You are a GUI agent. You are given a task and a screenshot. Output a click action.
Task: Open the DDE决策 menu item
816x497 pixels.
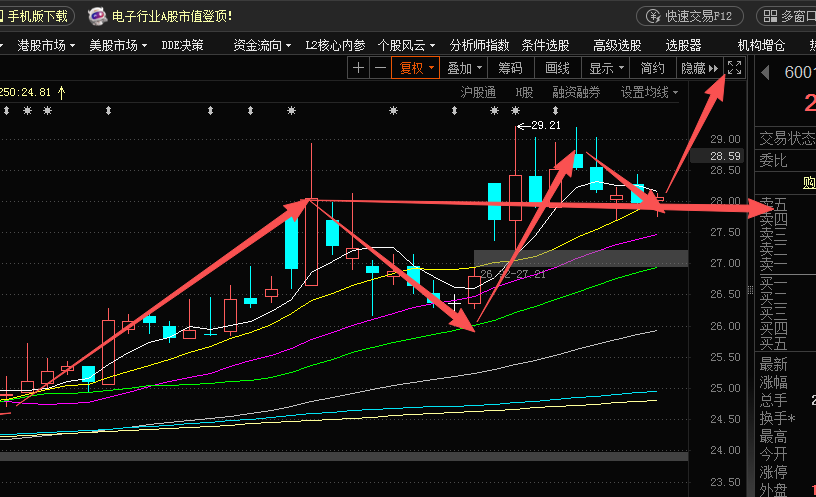pyautogui.click(x=182, y=45)
